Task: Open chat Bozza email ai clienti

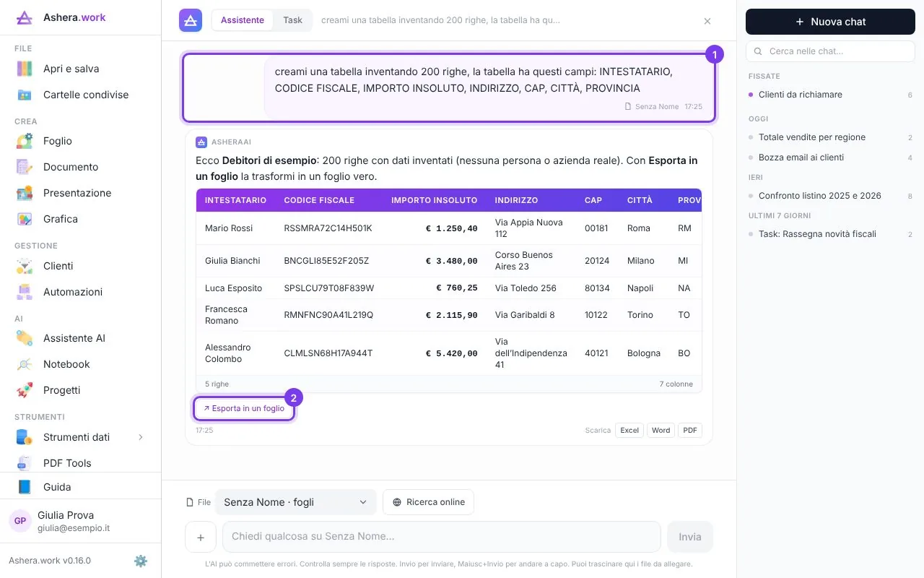Action: tap(830, 158)
